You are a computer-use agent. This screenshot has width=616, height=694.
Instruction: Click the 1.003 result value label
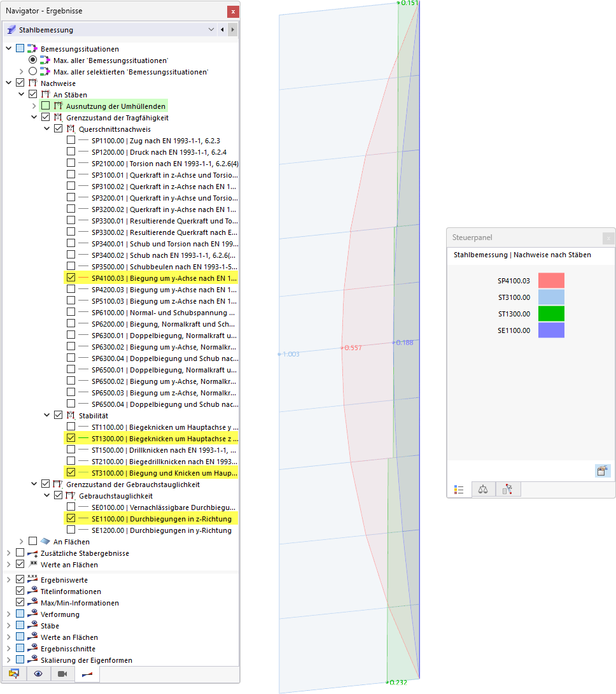(x=291, y=354)
